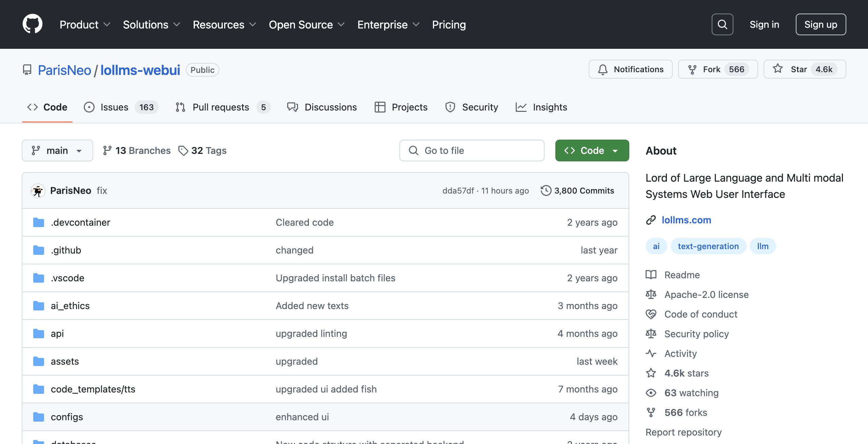Open the 3,800 Commits history
The width and height of the screenshot is (868, 444).
577,190
